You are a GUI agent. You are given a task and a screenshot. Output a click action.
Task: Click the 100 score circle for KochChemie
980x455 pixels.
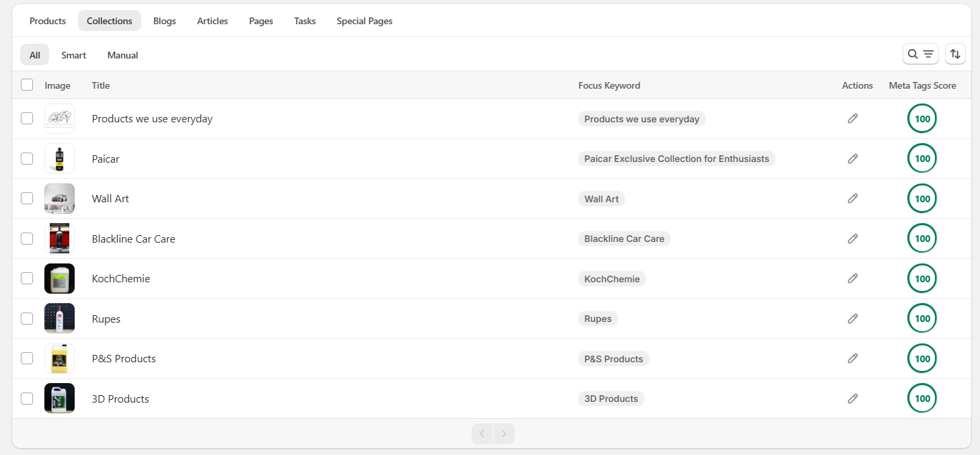pyautogui.click(x=922, y=278)
